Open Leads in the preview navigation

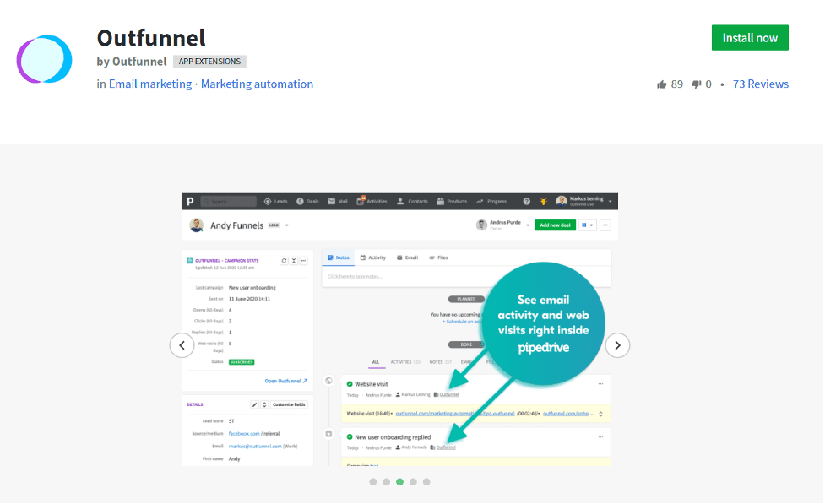[275, 202]
